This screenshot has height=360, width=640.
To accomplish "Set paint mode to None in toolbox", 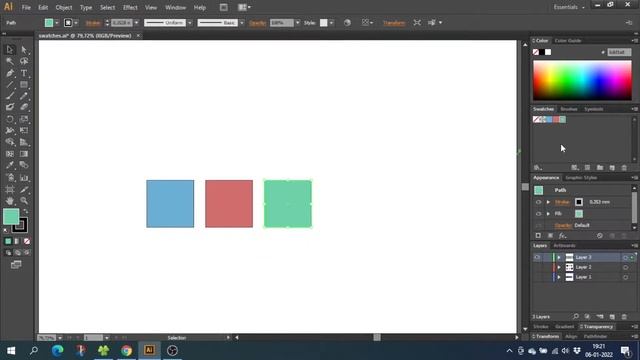I will click(27, 241).
